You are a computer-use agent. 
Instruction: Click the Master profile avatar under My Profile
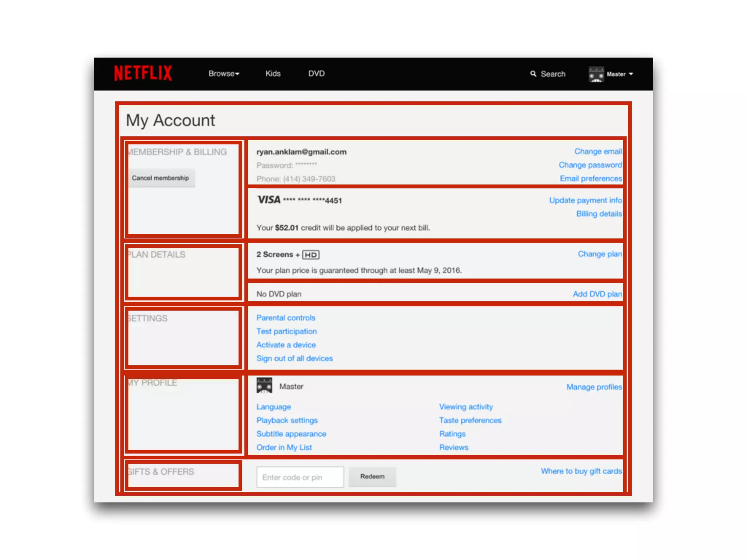pos(264,386)
